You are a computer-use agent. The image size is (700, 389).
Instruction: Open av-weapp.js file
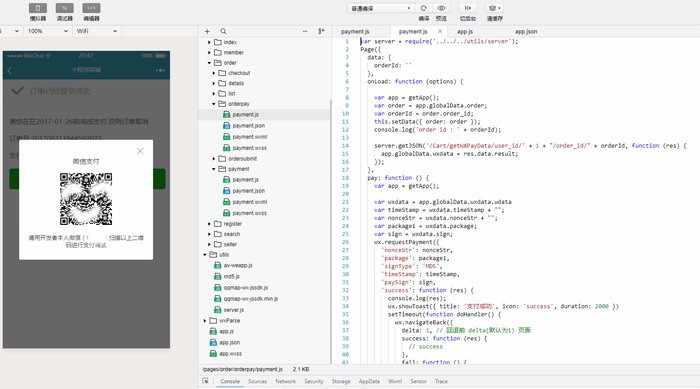238,265
